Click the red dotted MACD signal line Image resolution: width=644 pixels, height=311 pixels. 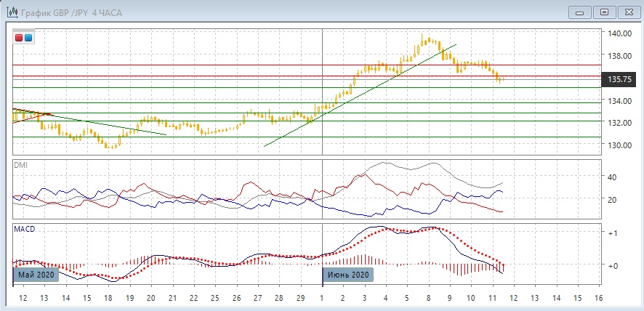pos(465,242)
